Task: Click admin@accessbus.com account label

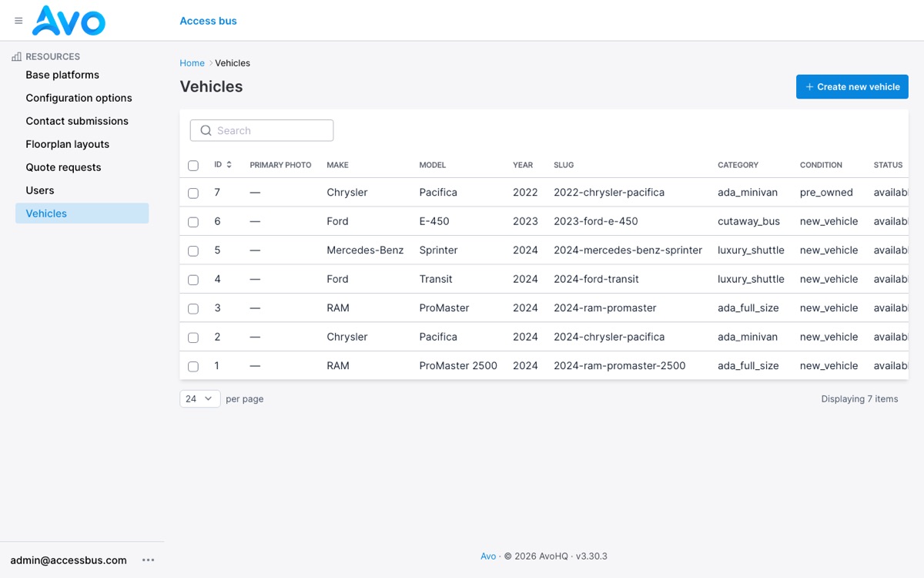Action: (x=69, y=560)
